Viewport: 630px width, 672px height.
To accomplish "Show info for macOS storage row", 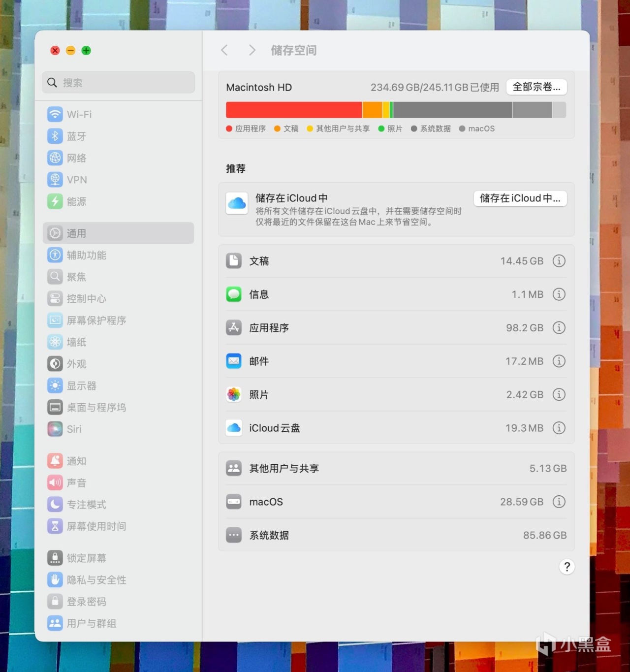I will [x=559, y=502].
